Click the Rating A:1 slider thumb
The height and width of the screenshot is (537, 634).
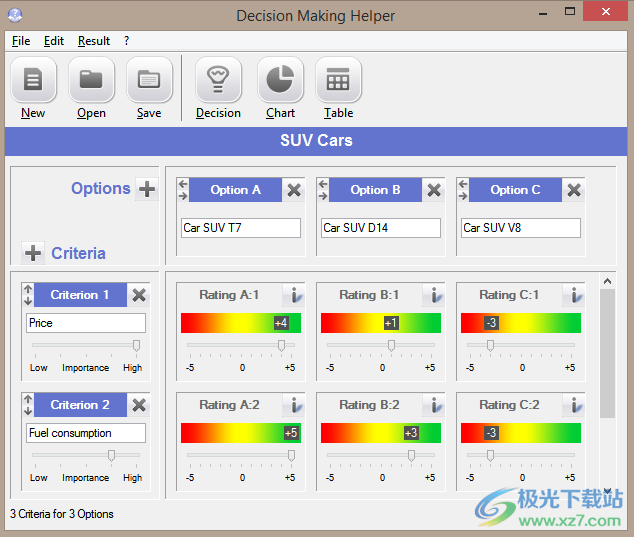pyautogui.click(x=281, y=345)
